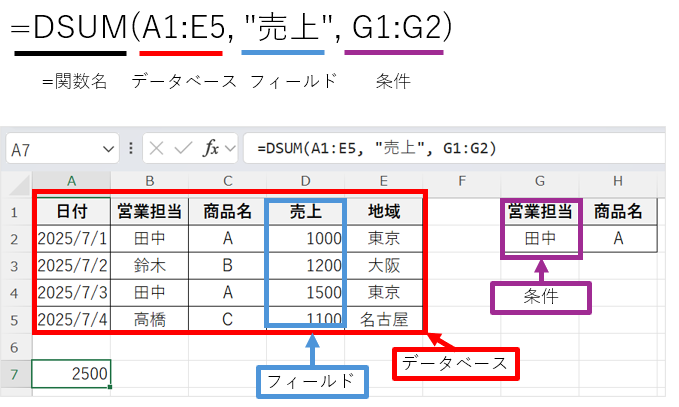This screenshot has width=679, height=407.
Task: Click cell E3 containing 大阪
Action: [384, 266]
